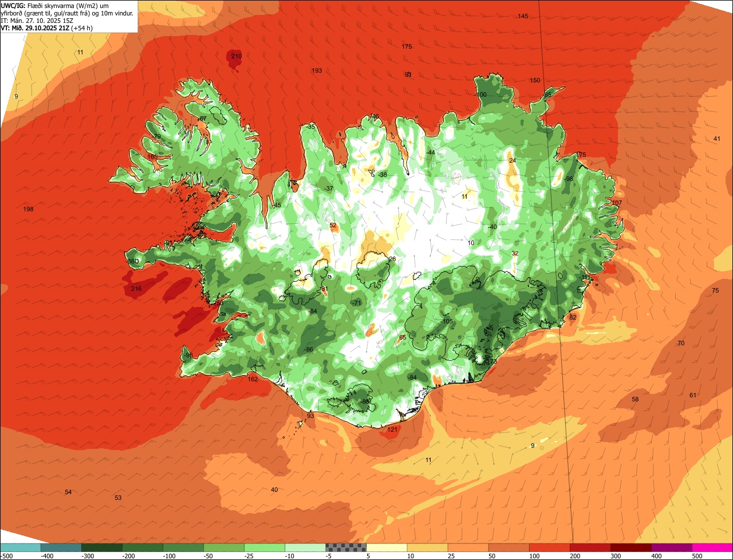Click the map value 175

407,46
